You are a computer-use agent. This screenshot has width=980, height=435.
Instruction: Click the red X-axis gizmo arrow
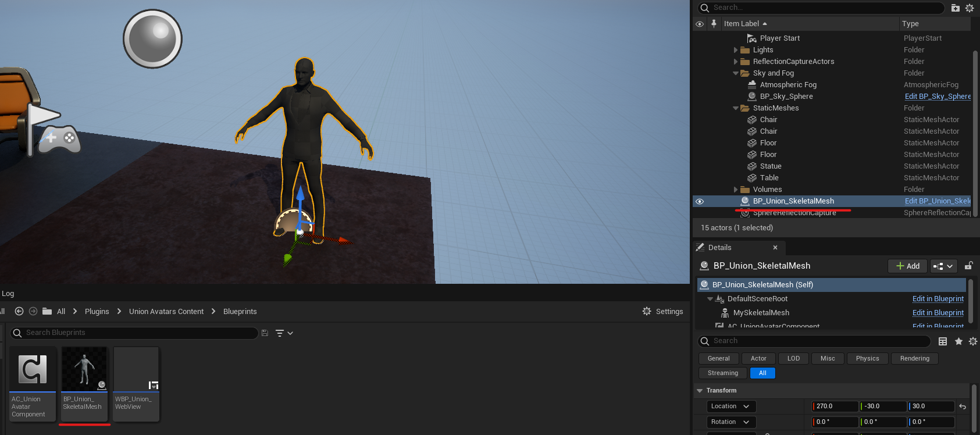[344, 240]
